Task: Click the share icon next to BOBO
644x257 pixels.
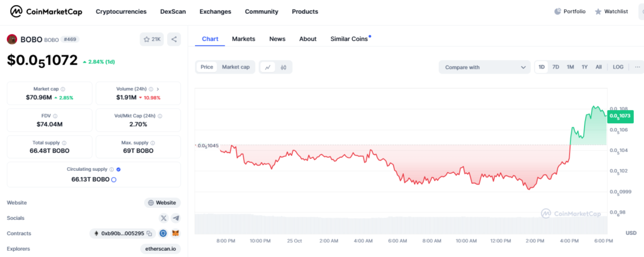Action: tap(174, 40)
